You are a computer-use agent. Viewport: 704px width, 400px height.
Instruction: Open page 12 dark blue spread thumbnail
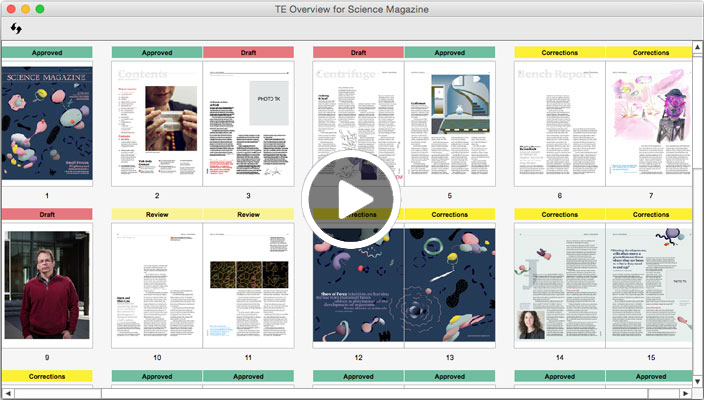[x=358, y=286]
